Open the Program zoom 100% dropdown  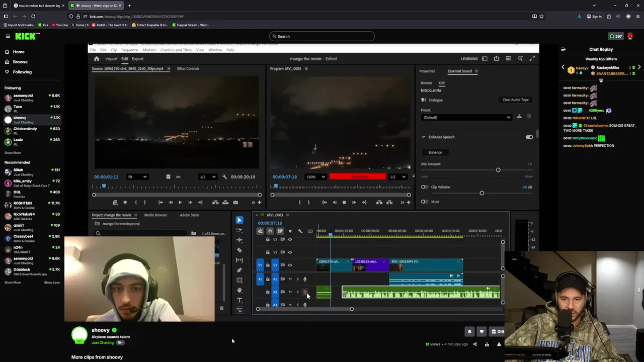[x=315, y=177]
